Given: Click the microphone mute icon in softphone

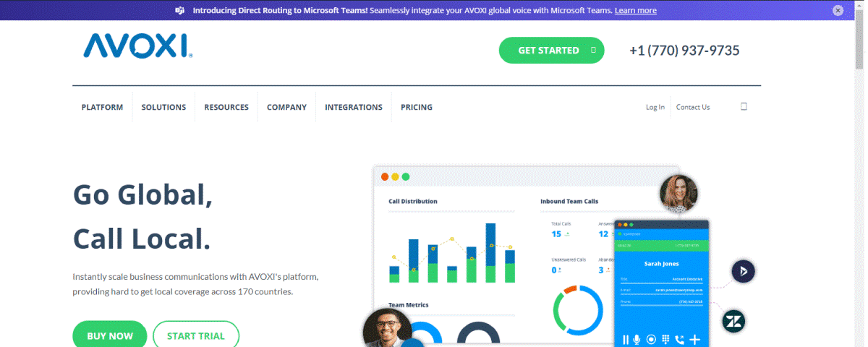Looking at the screenshot, I should tap(637, 340).
